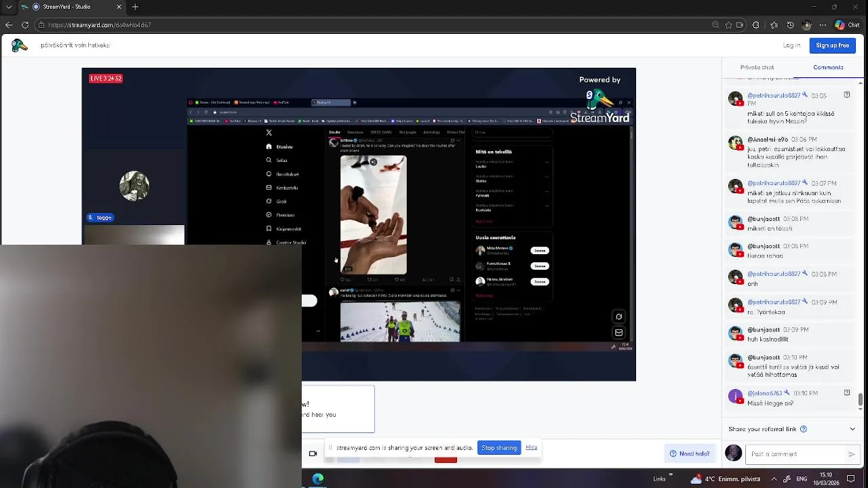The height and width of the screenshot is (488, 868).
Task: Click the Post a comment field
Action: tap(795, 454)
